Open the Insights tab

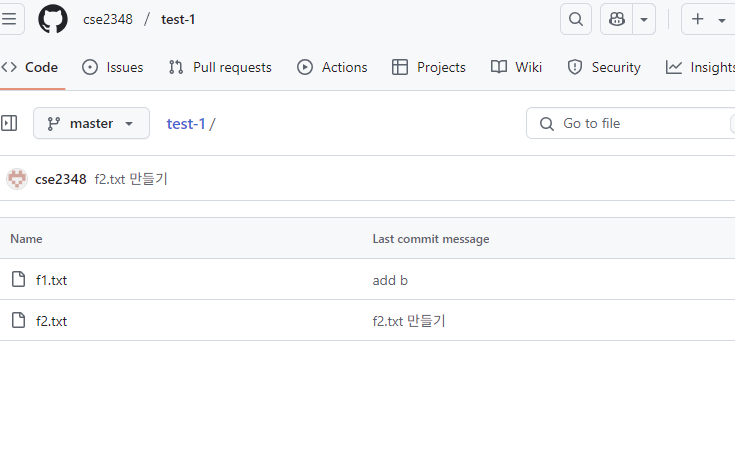[700, 67]
